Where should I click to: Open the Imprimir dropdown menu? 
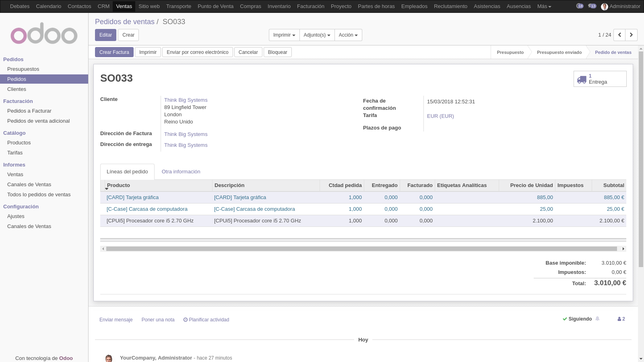[x=284, y=35]
